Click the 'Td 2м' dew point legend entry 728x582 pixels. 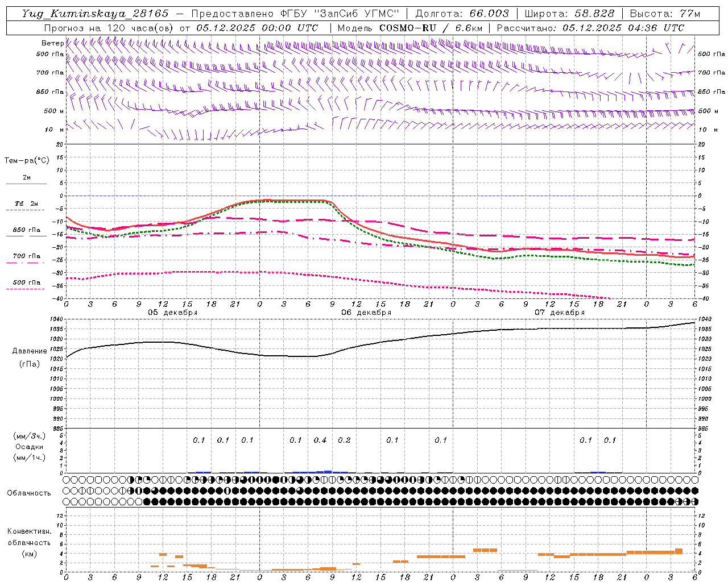tap(27, 203)
